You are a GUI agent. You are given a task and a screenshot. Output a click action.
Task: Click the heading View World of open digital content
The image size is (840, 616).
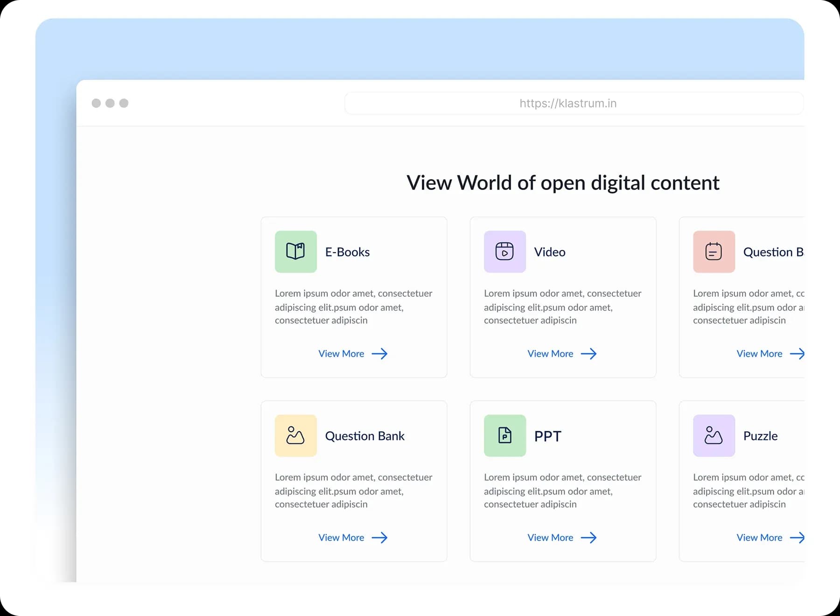(563, 183)
